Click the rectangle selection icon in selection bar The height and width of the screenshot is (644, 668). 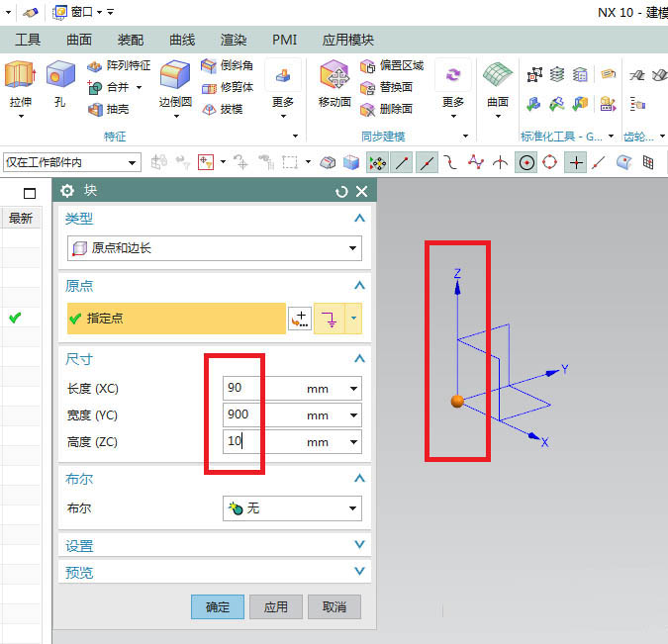pos(290,162)
